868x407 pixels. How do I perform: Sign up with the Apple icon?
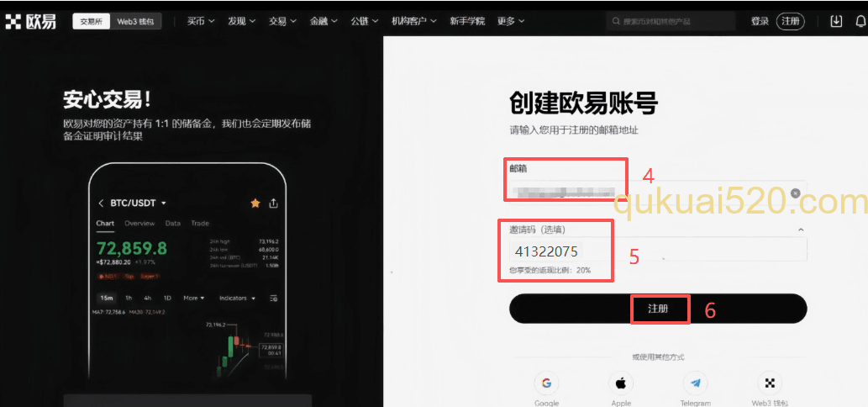coord(621,383)
